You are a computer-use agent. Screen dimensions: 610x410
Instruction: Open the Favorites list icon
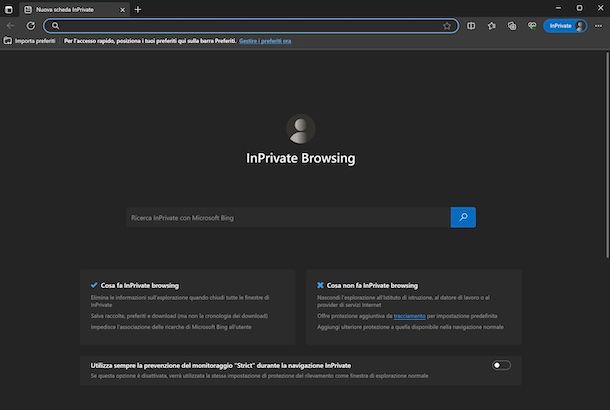click(491, 26)
